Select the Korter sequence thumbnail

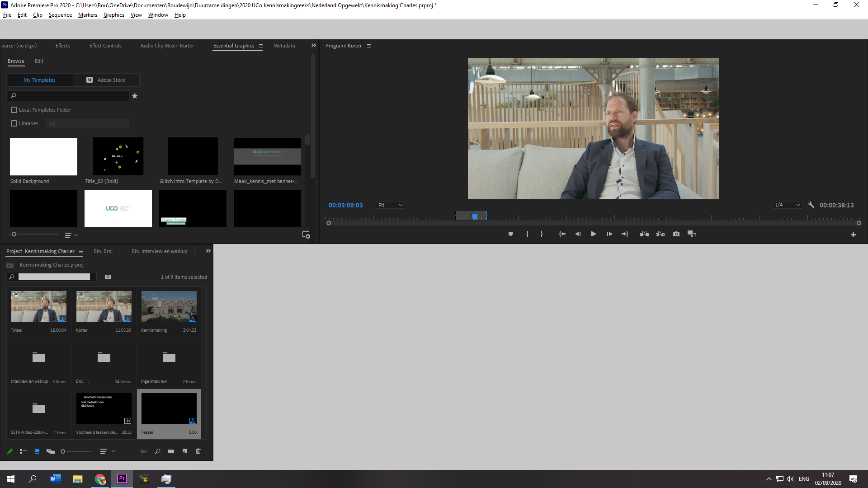(104, 307)
